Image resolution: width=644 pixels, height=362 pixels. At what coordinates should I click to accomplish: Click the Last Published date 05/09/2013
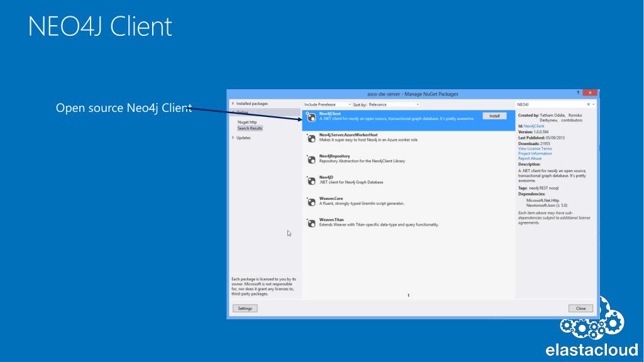click(x=555, y=138)
